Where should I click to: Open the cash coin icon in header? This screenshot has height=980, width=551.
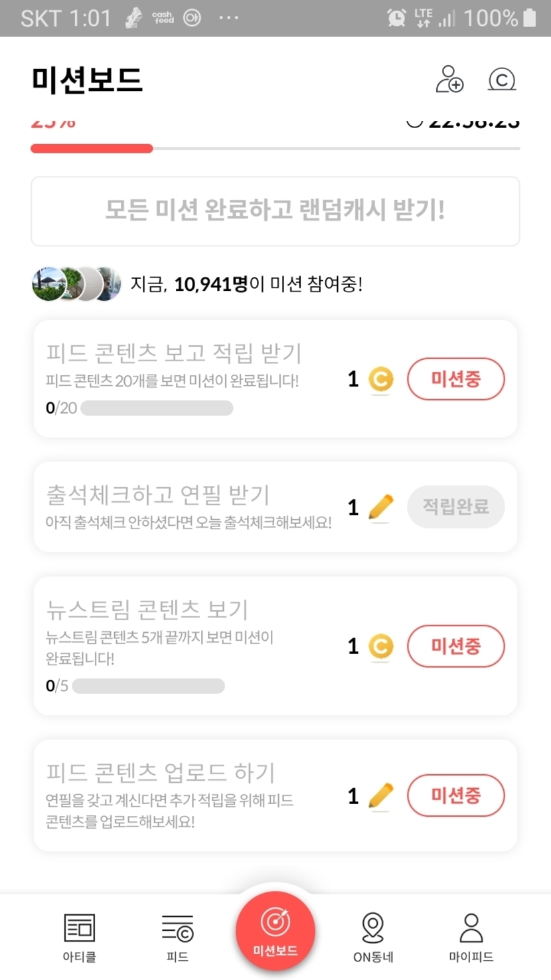[502, 80]
